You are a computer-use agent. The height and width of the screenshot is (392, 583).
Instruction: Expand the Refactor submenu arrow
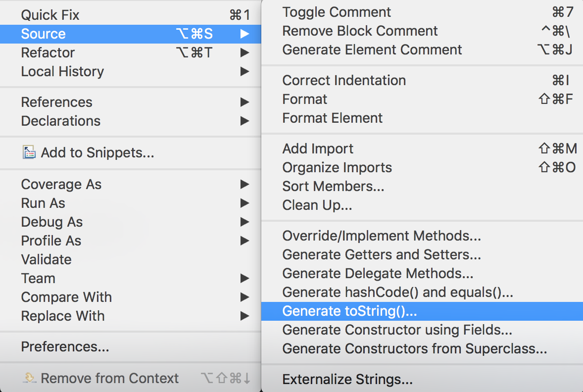point(245,52)
